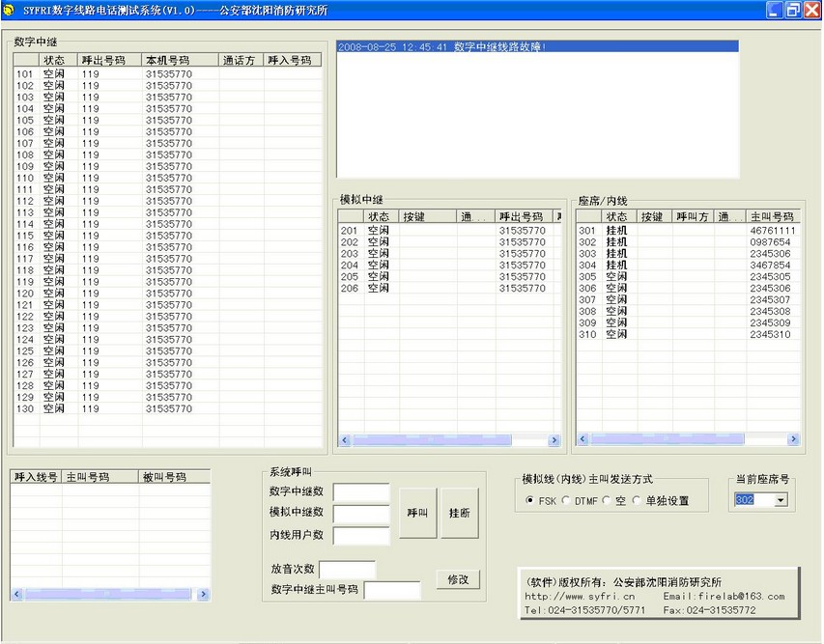Select the DTMF radio button

pyautogui.click(x=566, y=500)
